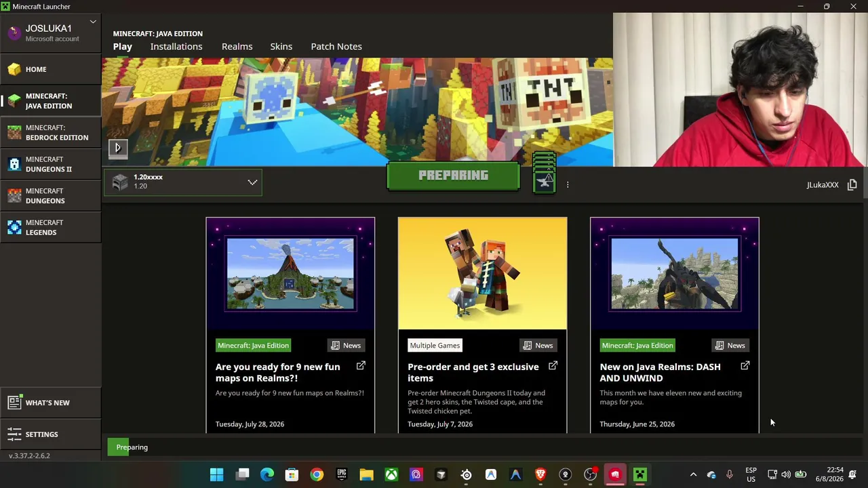Click the Preparing progress bar at bottom

point(484,447)
